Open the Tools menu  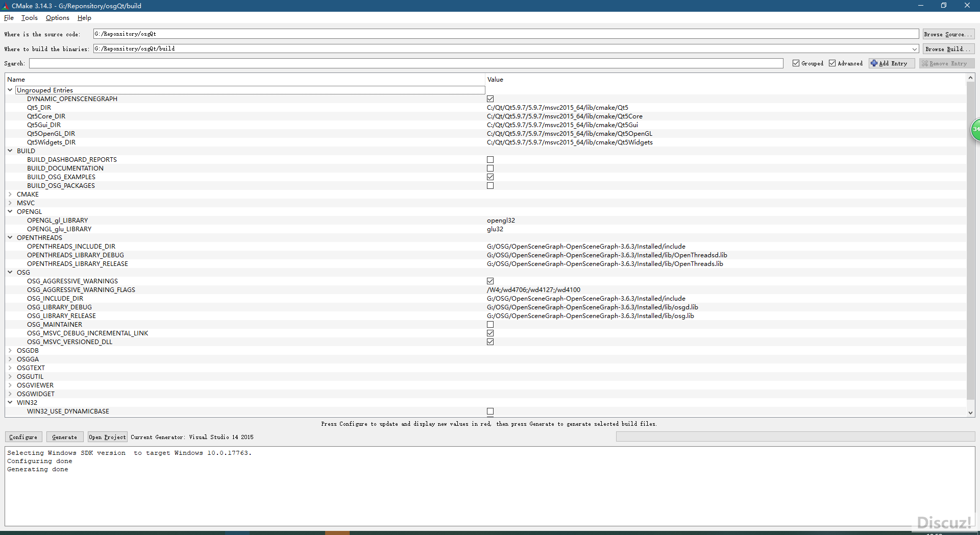30,18
